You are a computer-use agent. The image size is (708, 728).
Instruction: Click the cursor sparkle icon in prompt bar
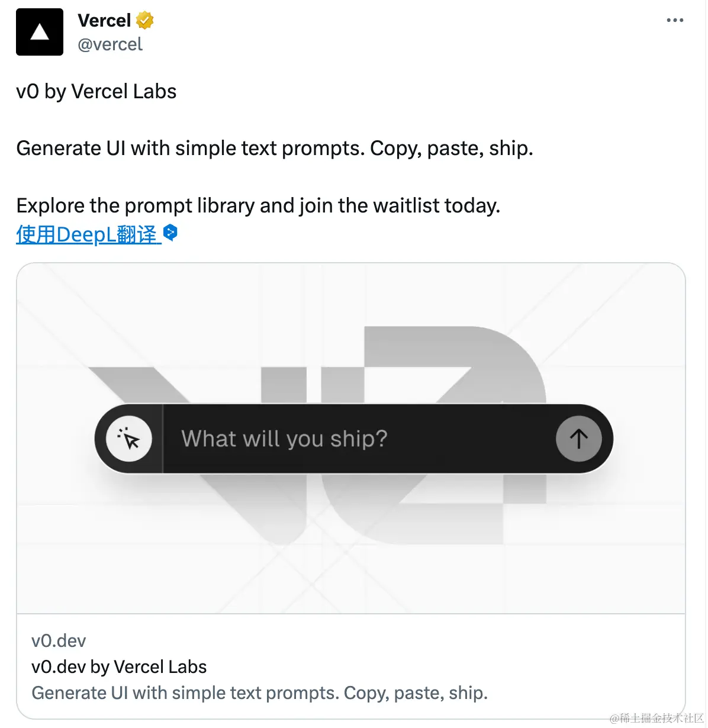[x=129, y=439]
